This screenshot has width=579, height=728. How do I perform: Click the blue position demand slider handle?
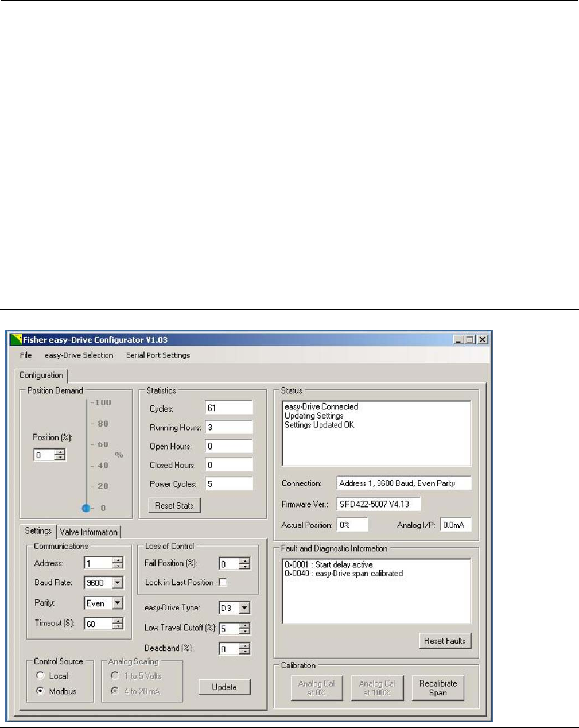click(86, 508)
